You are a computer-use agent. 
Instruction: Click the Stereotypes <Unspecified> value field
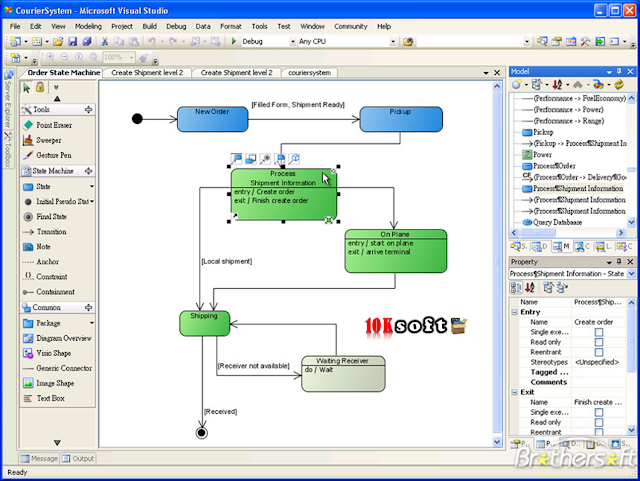click(598, 362)
